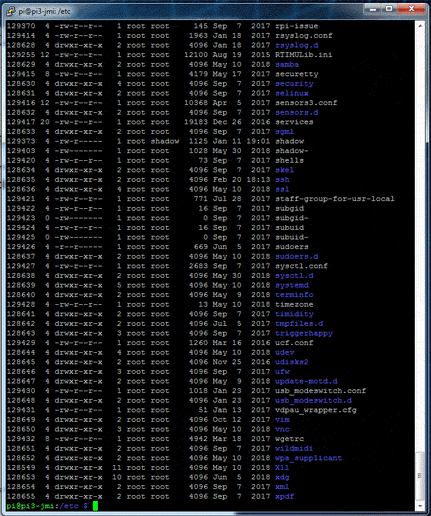This screenshot has height=516, width=431.
Task: Click the timidity directory name
Action: (294, 314)
